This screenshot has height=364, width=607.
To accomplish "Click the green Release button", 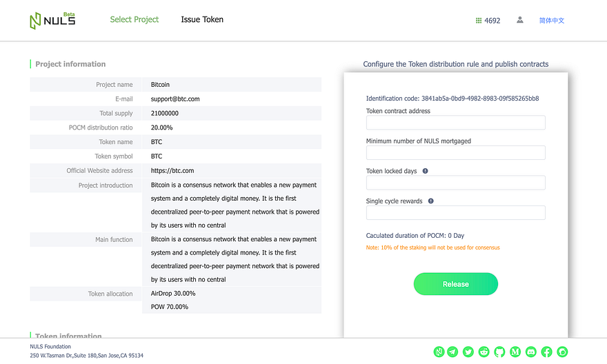I will tap(456, 284).
